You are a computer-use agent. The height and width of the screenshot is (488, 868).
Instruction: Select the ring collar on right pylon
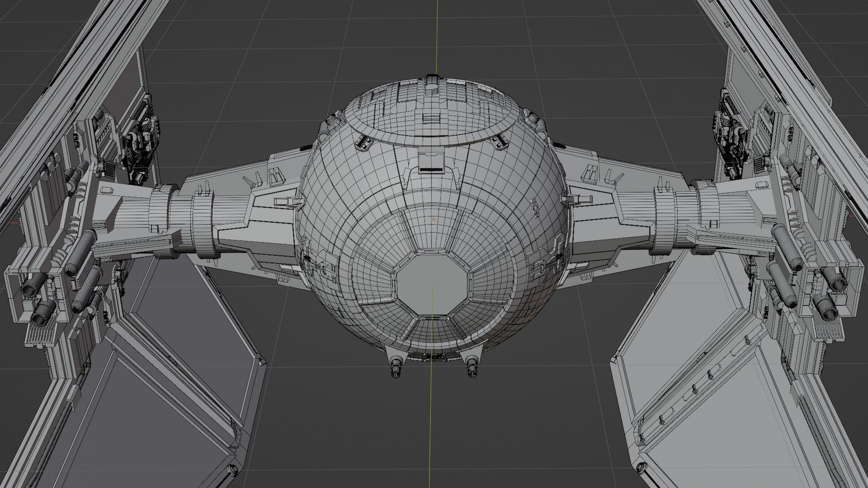click(x=665, y=221)
